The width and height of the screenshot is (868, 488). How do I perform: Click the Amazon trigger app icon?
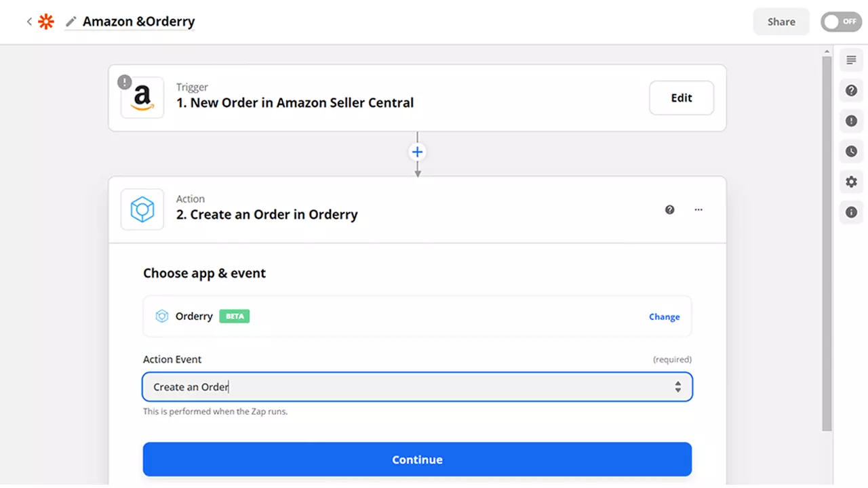[x=142, y=98]
